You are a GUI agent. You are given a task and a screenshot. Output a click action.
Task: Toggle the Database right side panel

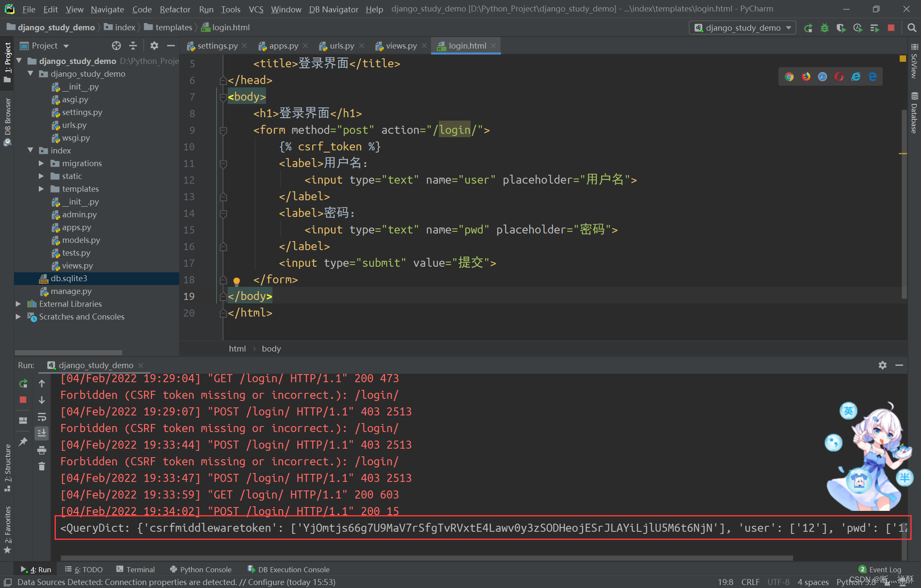click(914, 113)
